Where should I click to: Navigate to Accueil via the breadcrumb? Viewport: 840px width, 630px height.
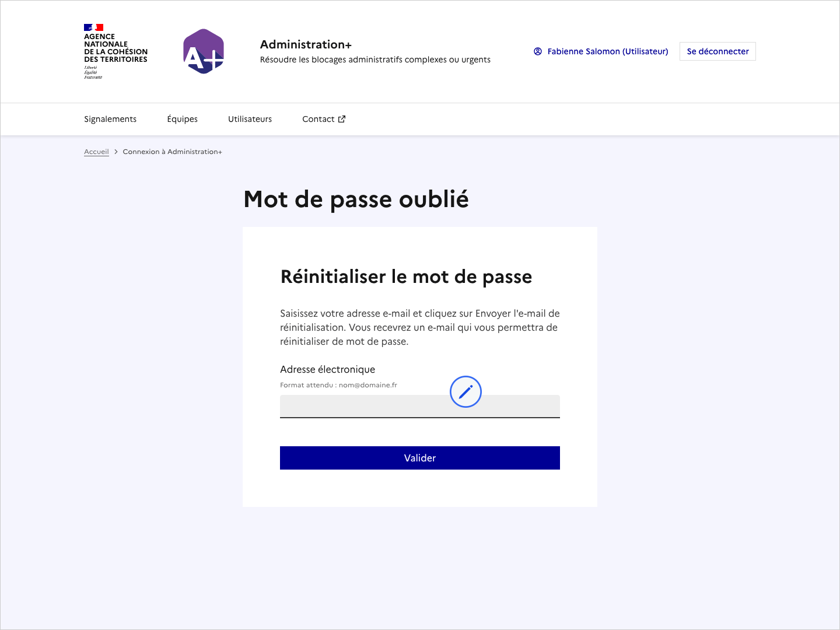(96, 151)
